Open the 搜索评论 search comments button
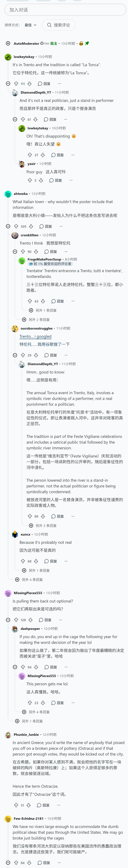Screen dimensions: 128x868 (x=59, y=25)
